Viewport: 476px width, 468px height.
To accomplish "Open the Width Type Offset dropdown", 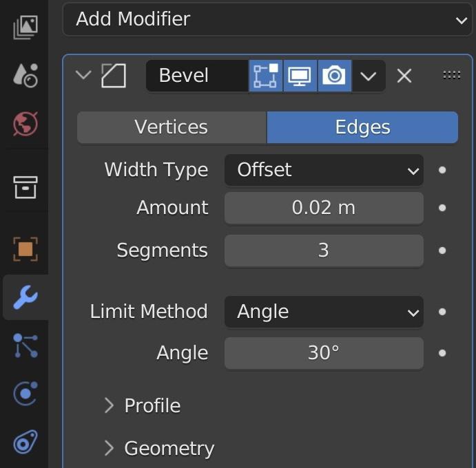I will [x=324, y=170].
